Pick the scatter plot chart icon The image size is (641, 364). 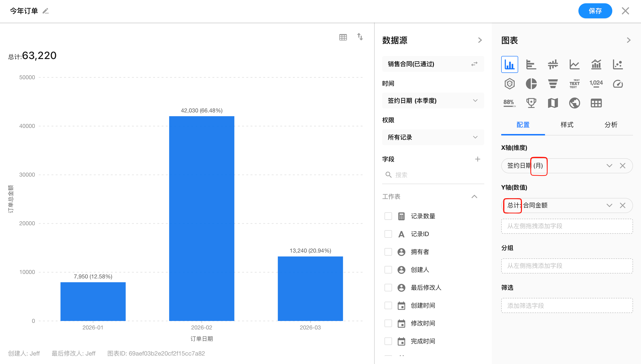[617, 64]
